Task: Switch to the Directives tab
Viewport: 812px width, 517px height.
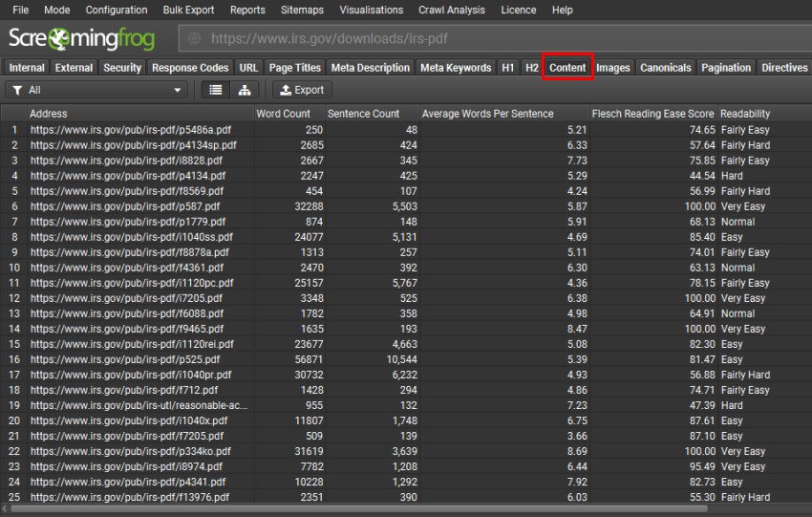Action: [784, 68]
